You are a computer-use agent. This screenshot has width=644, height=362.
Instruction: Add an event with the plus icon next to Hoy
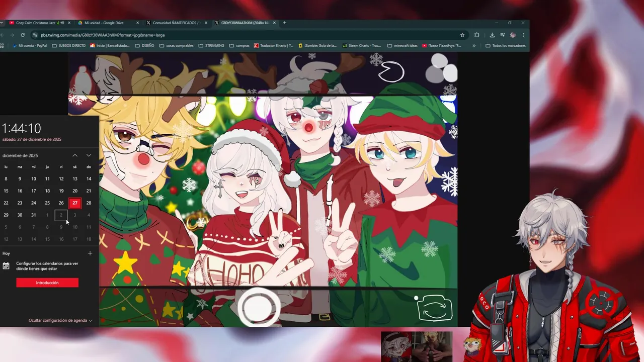click(x=90, y=253)
